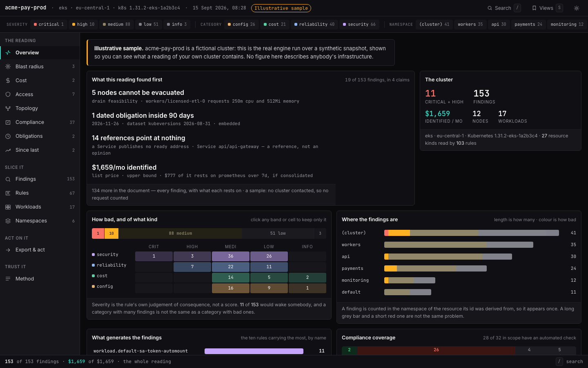Open '14 references point at nothing' claim
Screen dimensions: 588x368
(x=138, y=138)
